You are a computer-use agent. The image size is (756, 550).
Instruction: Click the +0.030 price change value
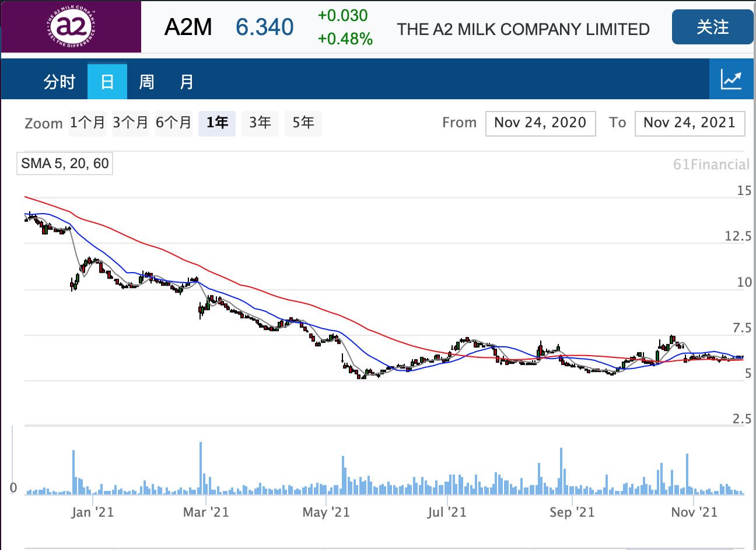click(x=342, y=16)
